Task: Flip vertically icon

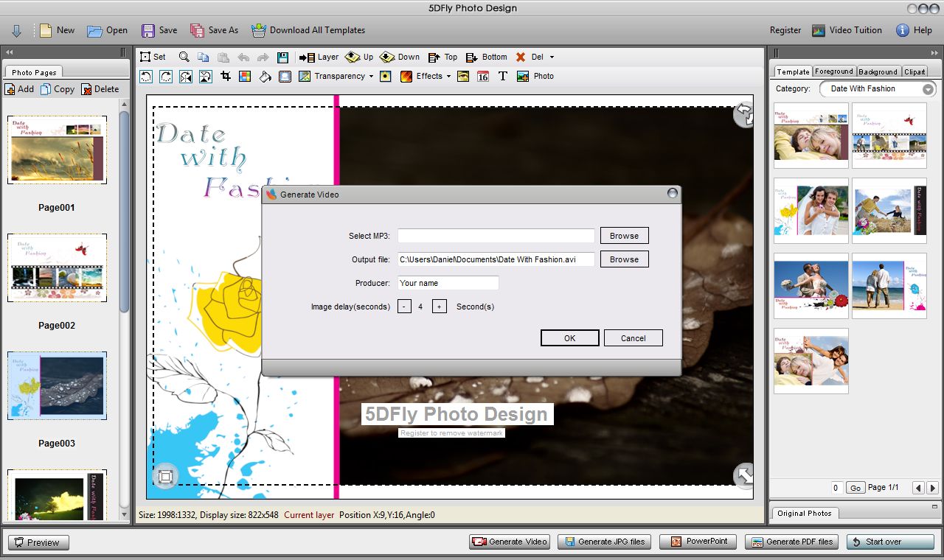Action: (206, 76)
